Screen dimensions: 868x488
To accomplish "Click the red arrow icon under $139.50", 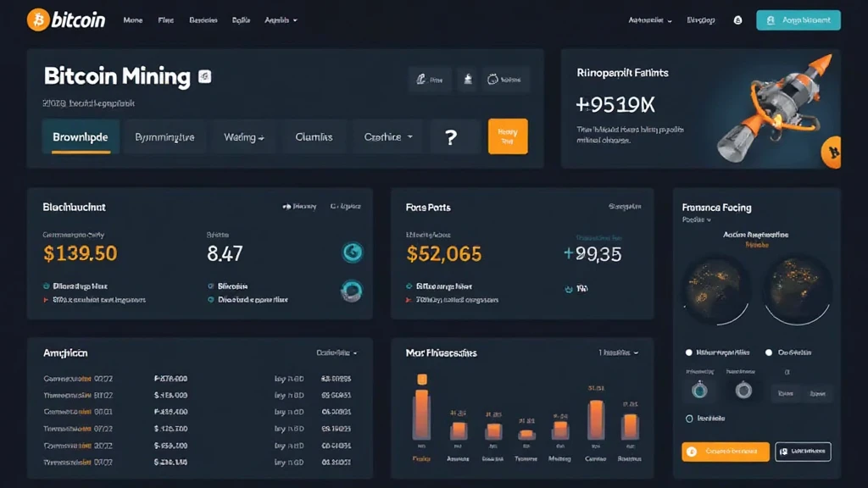I will click(46, 300).
